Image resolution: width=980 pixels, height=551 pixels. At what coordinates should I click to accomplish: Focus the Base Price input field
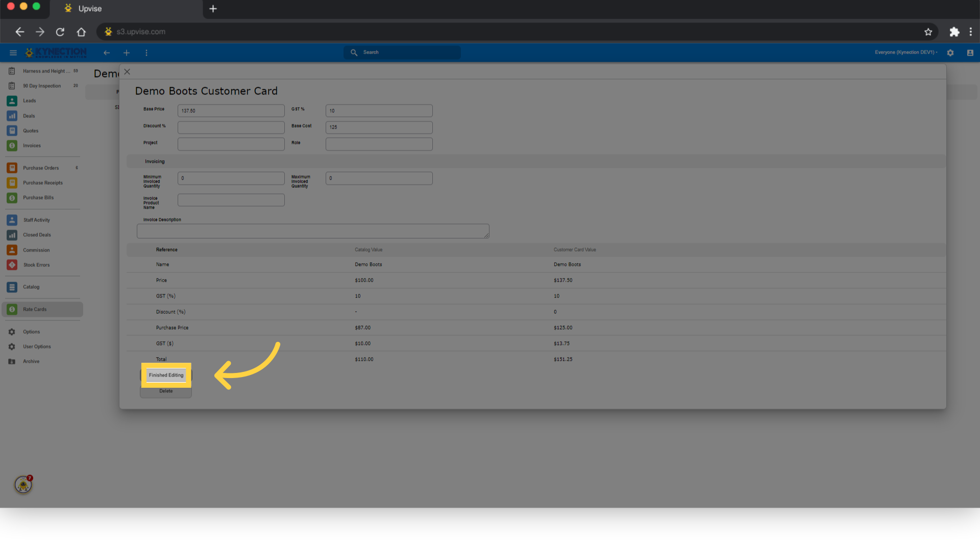231,111
